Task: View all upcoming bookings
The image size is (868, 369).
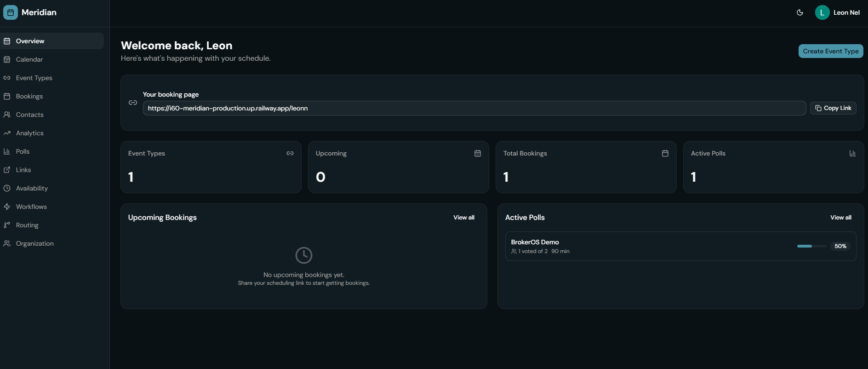Action: [463, 218]
